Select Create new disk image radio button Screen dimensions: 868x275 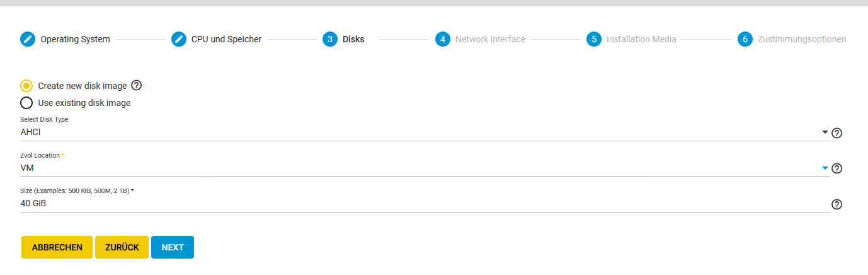pos(26,86)
